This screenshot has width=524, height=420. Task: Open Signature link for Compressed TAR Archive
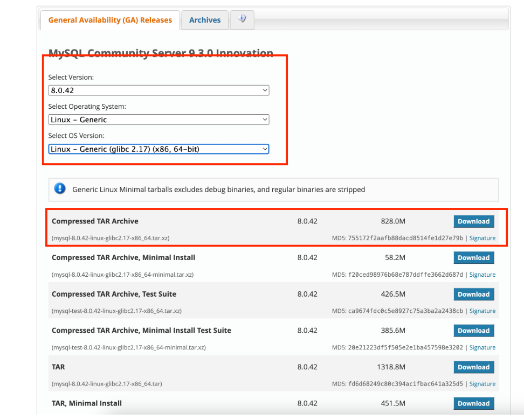(482, 238)
